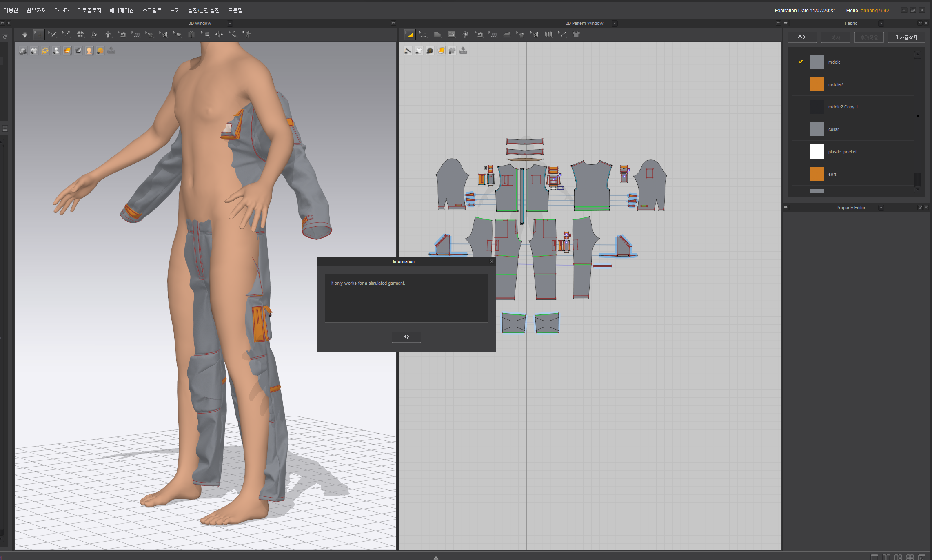This screenshot has width=932, height=560.
Task: Select the Edit Curve Point tool in the 2D toolbar
Action: tap(424, 35)
